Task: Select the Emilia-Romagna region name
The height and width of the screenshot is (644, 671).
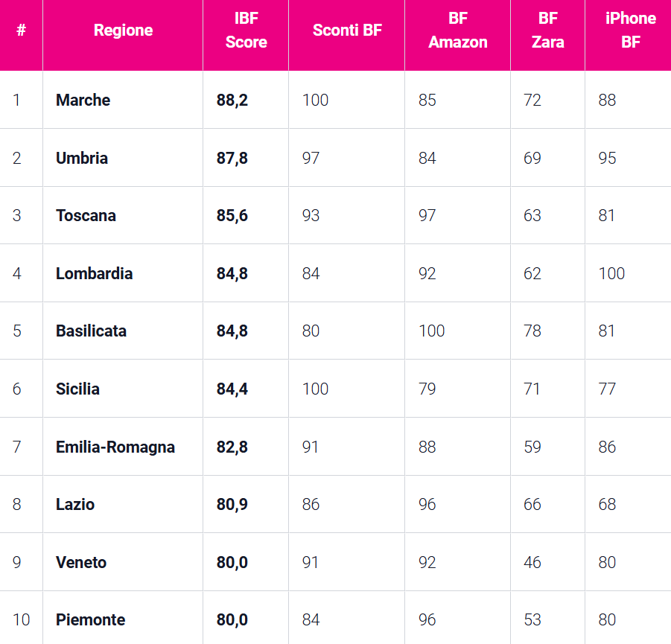Action: [x=115, y=447]
